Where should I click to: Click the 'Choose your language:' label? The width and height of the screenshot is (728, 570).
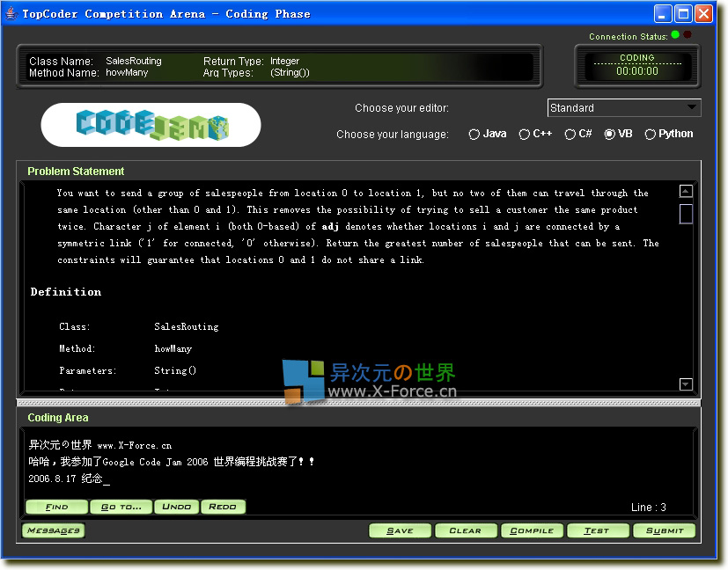393,135
